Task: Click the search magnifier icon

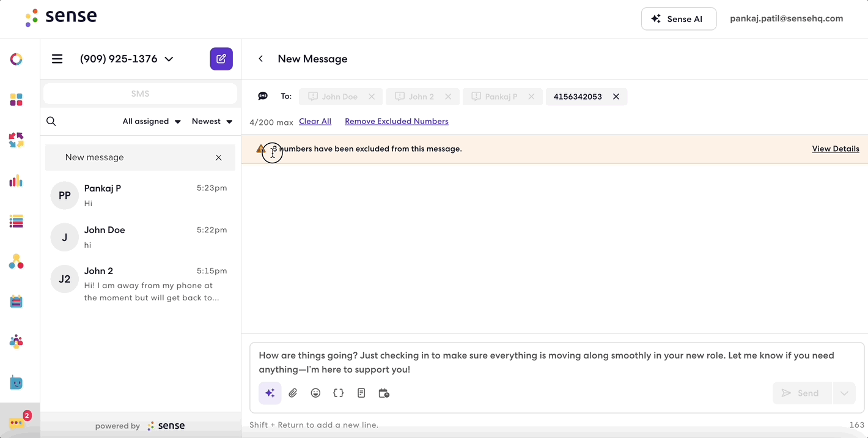Action: click(51, 121)
